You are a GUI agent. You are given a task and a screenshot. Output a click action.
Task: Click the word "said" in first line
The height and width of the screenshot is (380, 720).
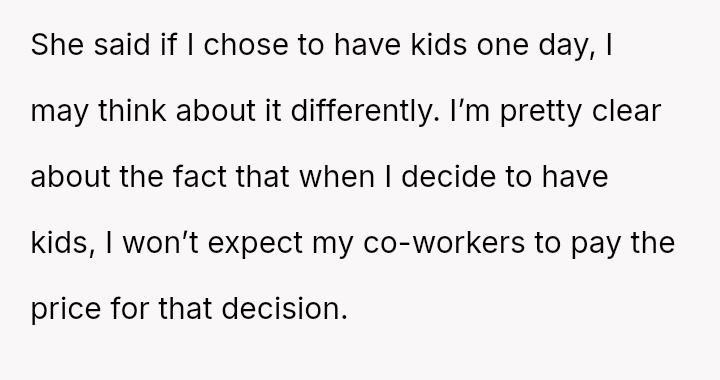[x=122, y=45]
